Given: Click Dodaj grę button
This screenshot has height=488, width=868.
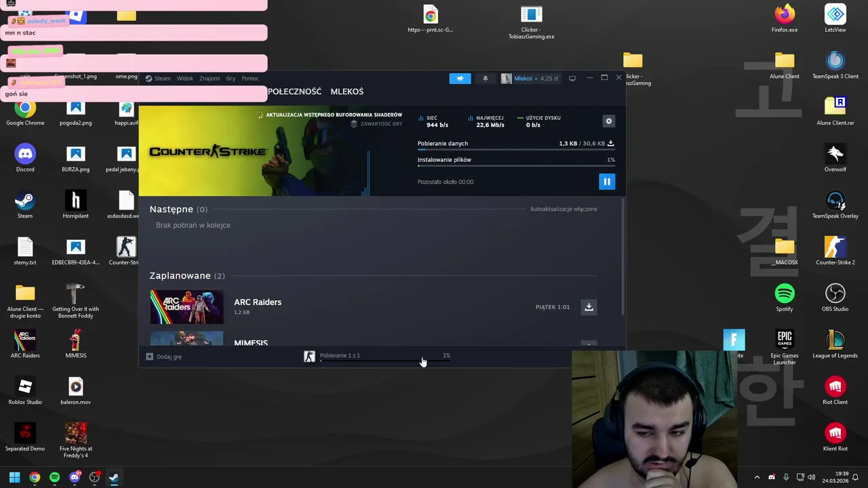Looking at the screenshot, I should (164, 357).
